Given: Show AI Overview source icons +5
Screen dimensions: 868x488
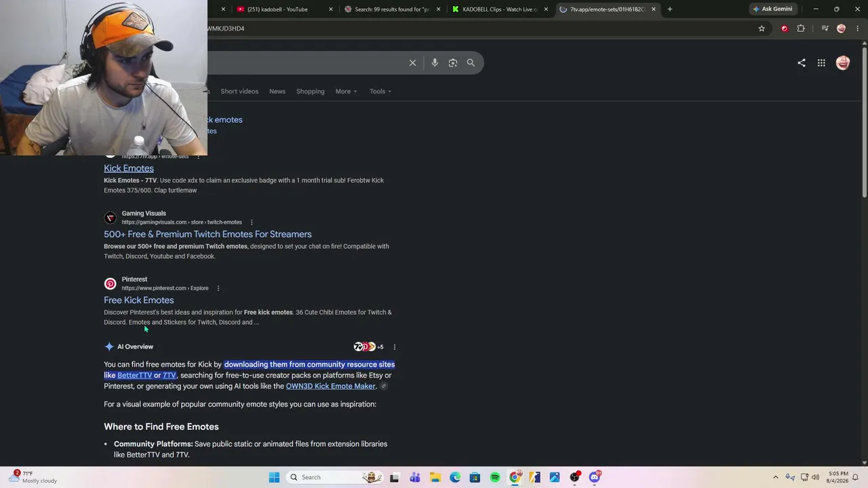Looking at the screenshot, I should coord(368,347).
